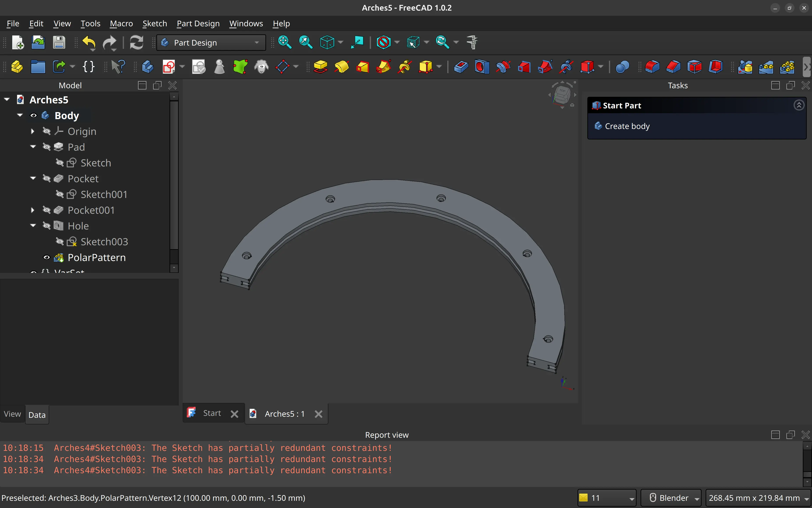Click the Fillet tool icon
Image resolution: width=812 pixels, height=508 pixels.
tap(652, 67)
